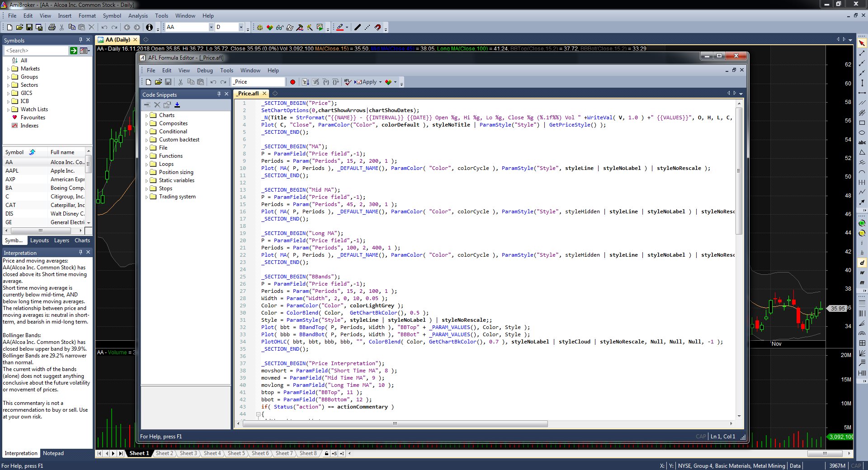Screen dimensions: 868x470
Task: Click the Full name column header
Action: 66,152
